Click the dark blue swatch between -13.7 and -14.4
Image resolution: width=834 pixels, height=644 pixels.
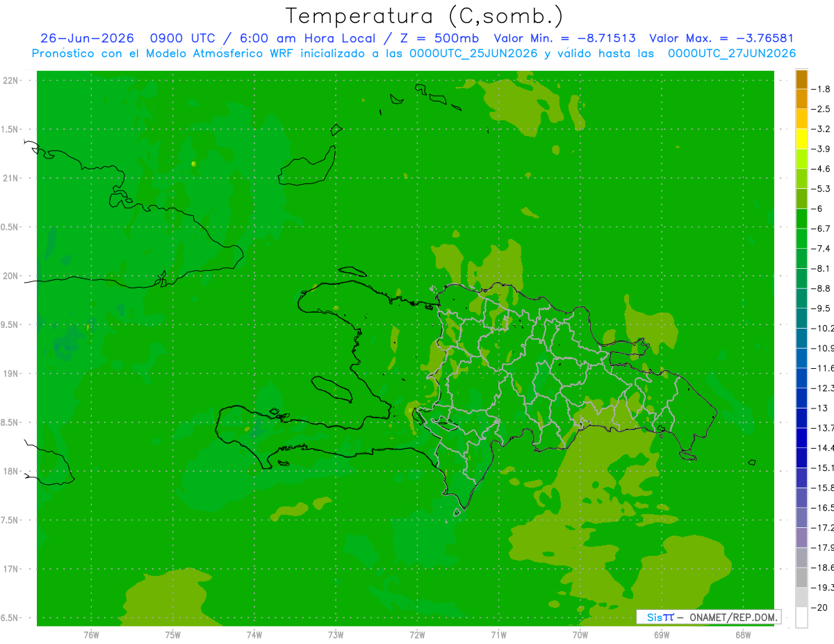[x=802, y=438]
